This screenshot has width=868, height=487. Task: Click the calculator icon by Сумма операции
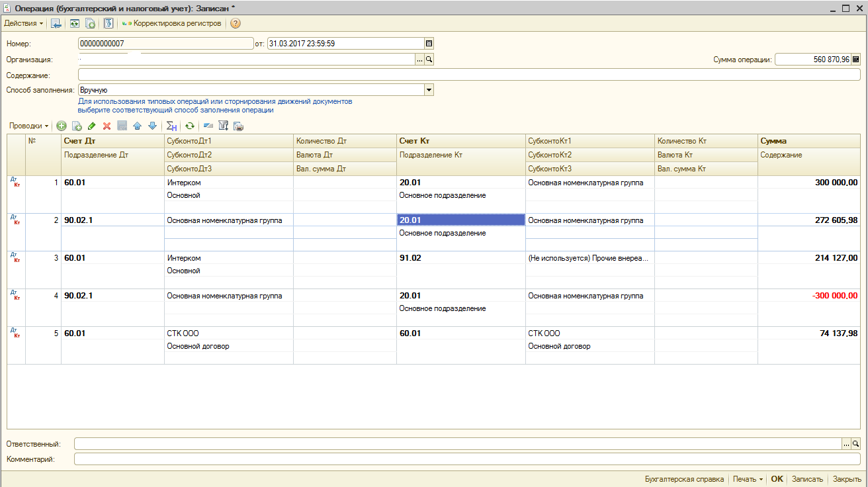point(855,60)
